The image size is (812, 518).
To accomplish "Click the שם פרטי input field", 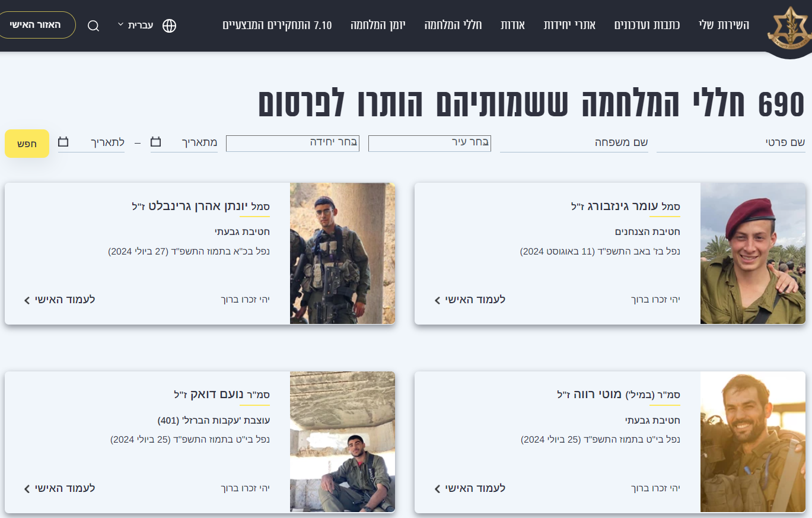I will (x=730, y=143).
